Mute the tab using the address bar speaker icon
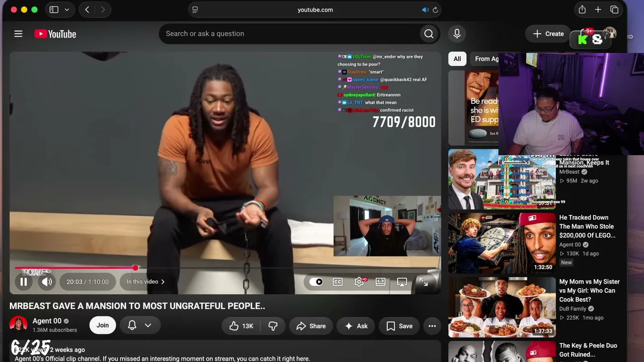Viewport: 644px width, 362px height. (x=425, y=10)
